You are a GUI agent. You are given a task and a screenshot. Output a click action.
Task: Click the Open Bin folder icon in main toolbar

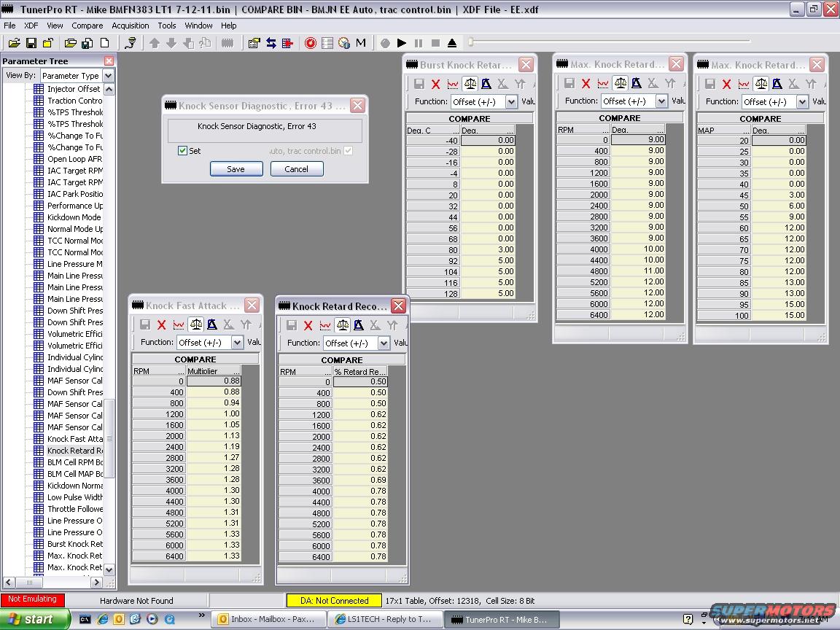tap(15, 43)
